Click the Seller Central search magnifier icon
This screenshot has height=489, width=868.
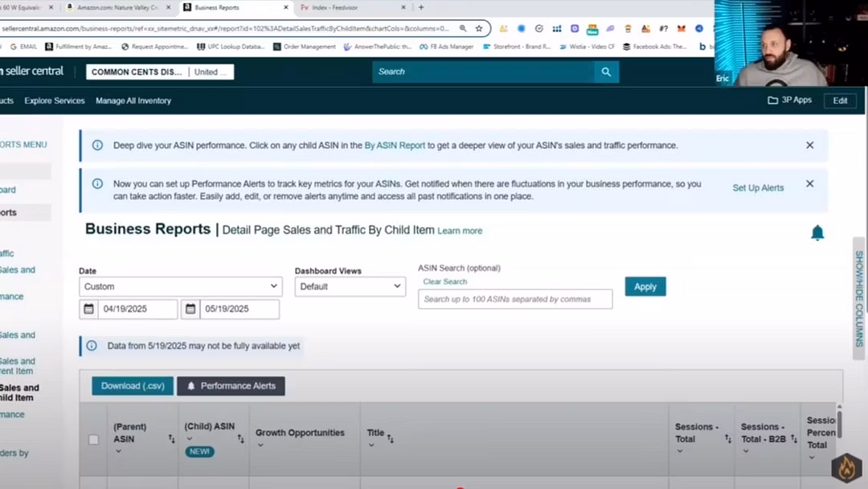606,72
